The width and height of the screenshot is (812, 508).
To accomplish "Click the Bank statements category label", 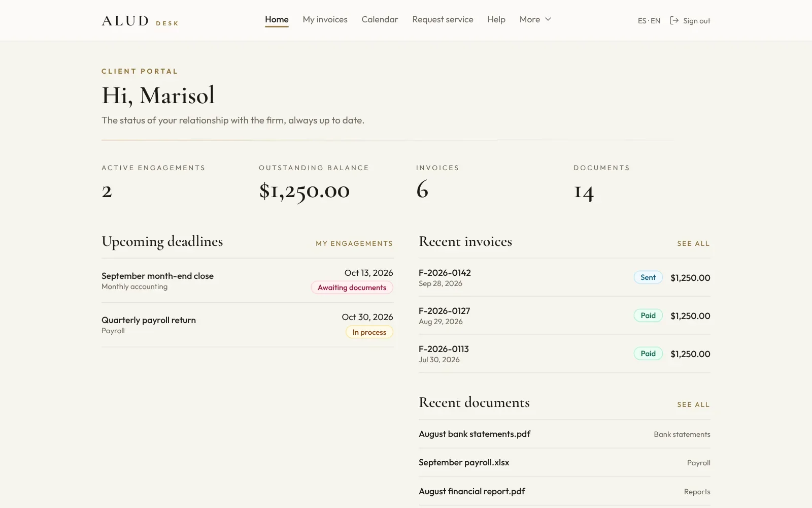I will 682,434.
